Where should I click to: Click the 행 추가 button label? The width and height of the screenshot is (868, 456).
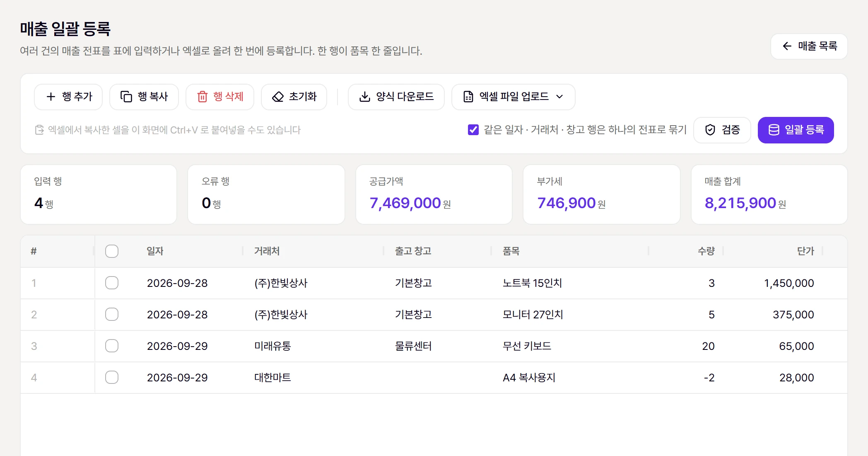pos(77,97)
